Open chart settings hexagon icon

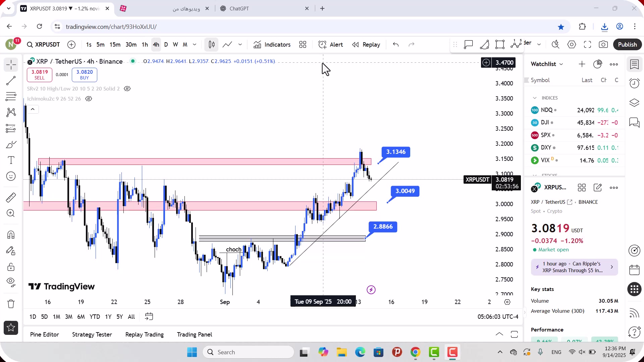pyautogui.click(x=572, y=45)
